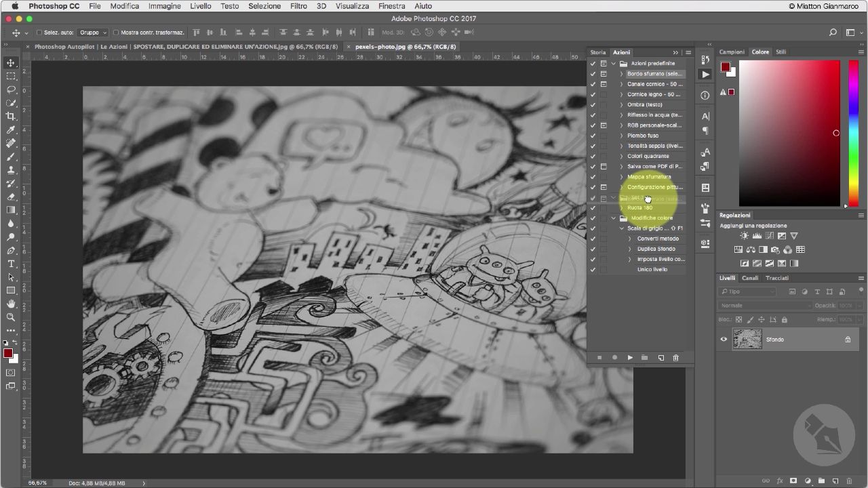Click Stop recording in Azioni panel
Viewport: 868px width, 488px height.
tap(599, 358)
